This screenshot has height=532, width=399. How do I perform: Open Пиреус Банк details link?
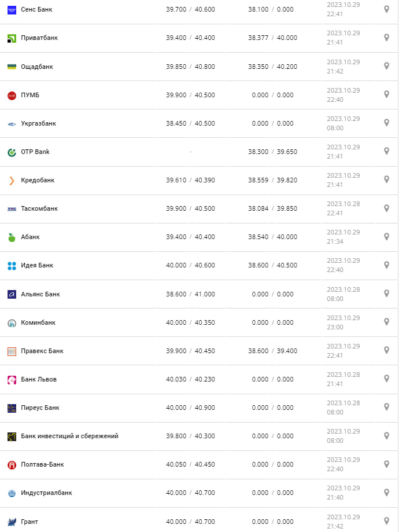tap(40, 408)
